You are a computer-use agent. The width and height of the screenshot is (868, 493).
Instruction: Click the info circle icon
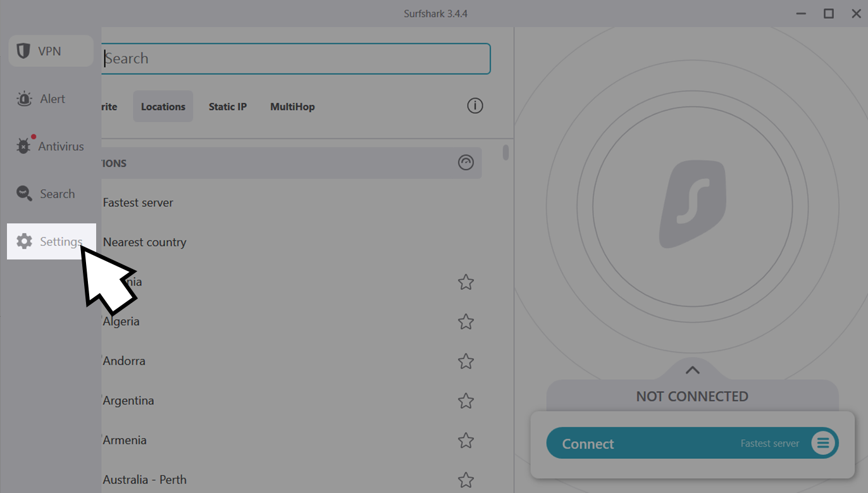point(475,106)
